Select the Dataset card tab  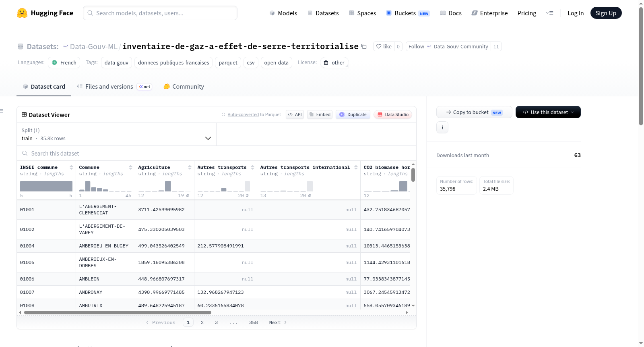[43, 87]
